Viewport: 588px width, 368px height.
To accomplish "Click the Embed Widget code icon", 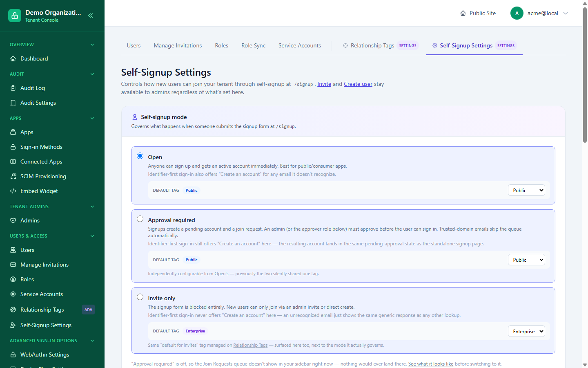I will 13,191.
